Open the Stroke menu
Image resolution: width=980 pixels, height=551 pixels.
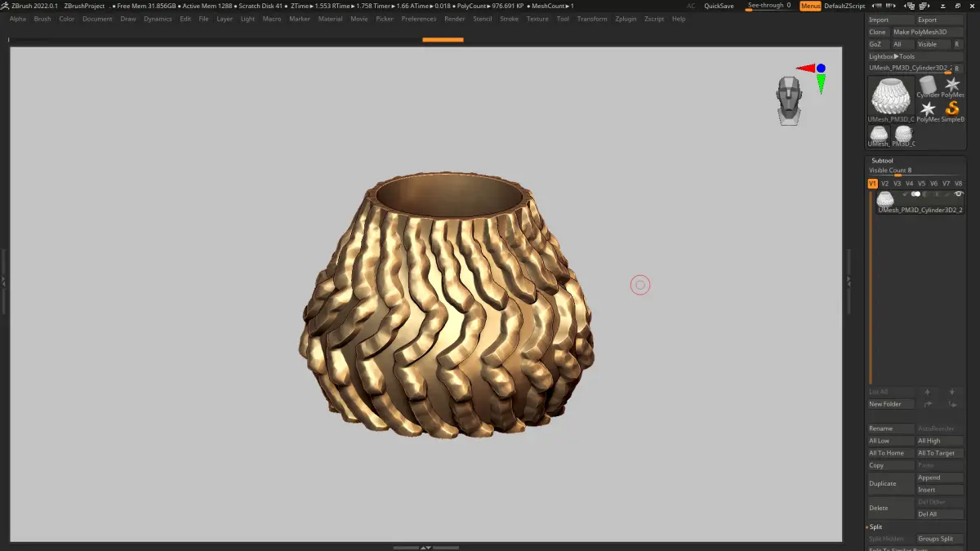(509, 19)
